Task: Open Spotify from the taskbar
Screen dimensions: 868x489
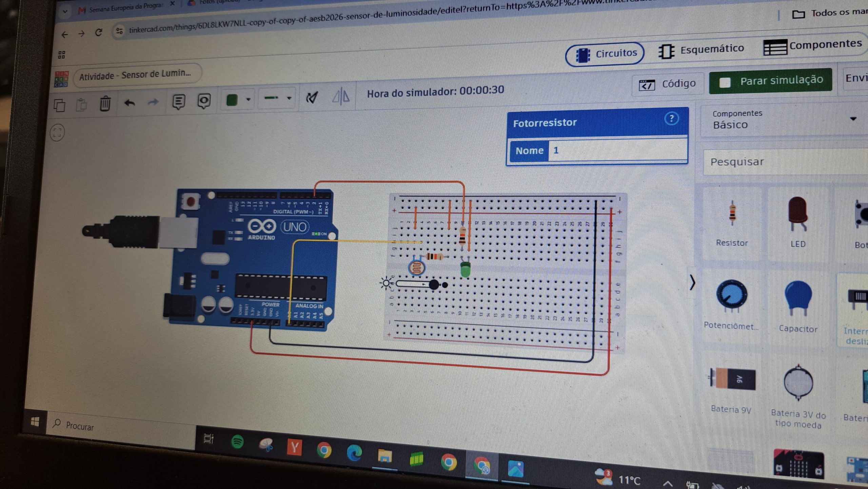Action: click(x=237, y=442)
